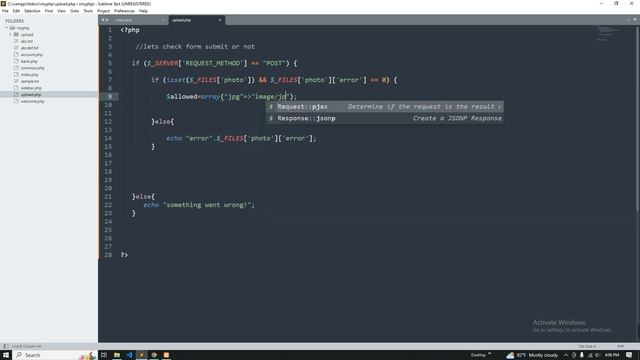Open the Tools menu
Screen dimensions: 640x360
[x=88, y=11]
